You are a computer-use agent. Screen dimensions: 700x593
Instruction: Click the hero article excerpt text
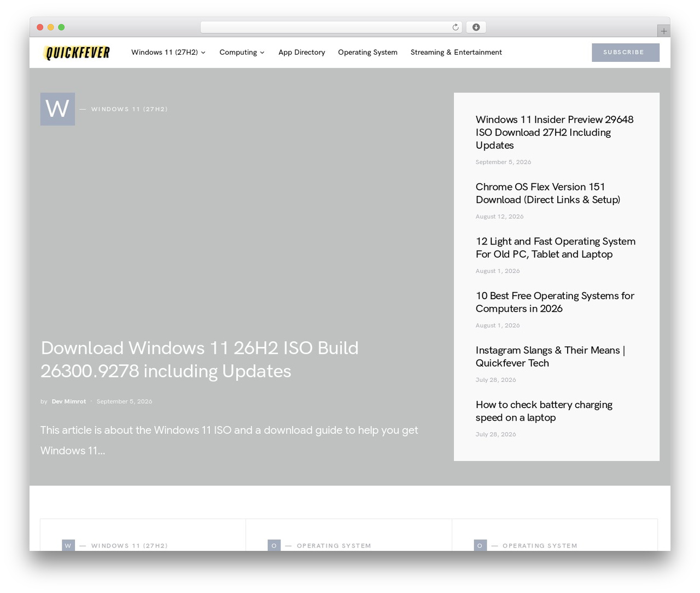pos(229,440)
